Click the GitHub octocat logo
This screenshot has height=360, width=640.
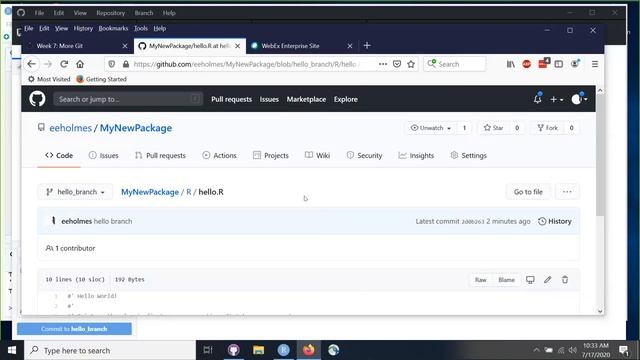click(x=37, y=99)
